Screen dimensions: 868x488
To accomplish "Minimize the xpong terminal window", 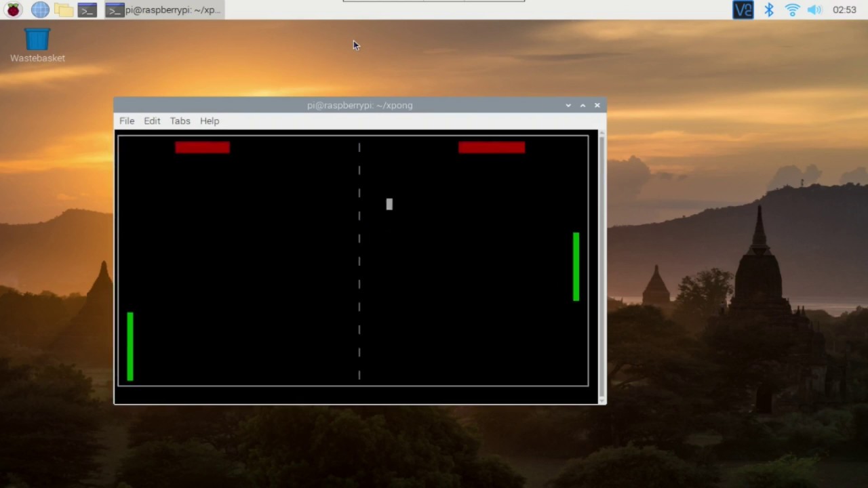I will pyautogui.click(x=568, y=105).
